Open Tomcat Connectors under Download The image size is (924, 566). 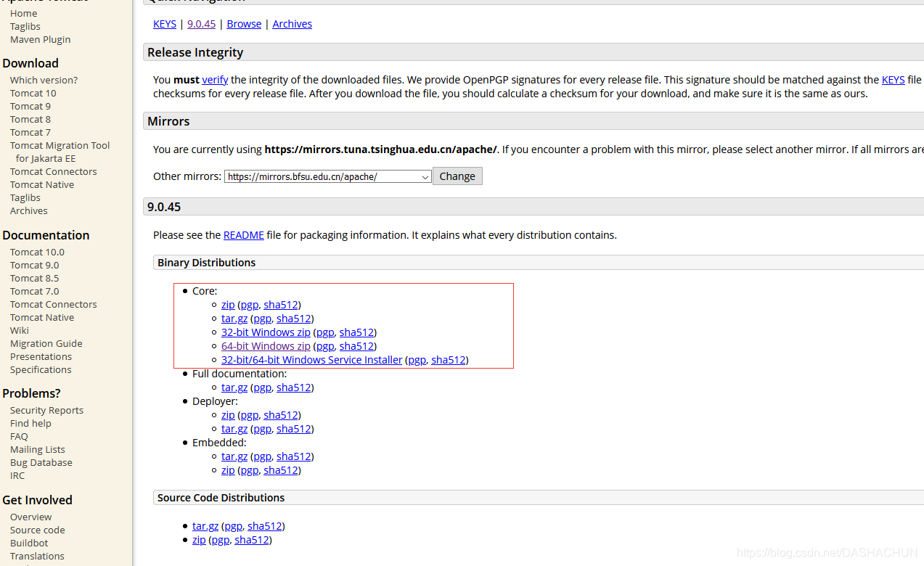pos(54,171)
